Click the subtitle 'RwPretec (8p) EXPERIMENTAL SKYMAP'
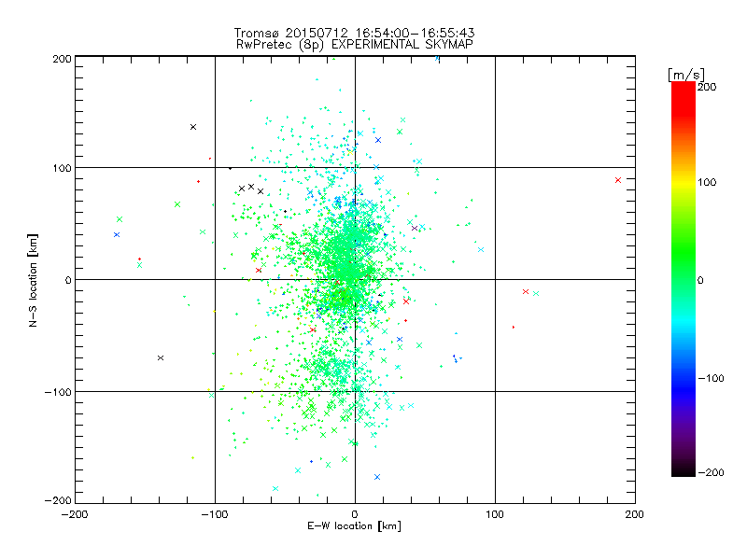747x560 pixels. 355,45
